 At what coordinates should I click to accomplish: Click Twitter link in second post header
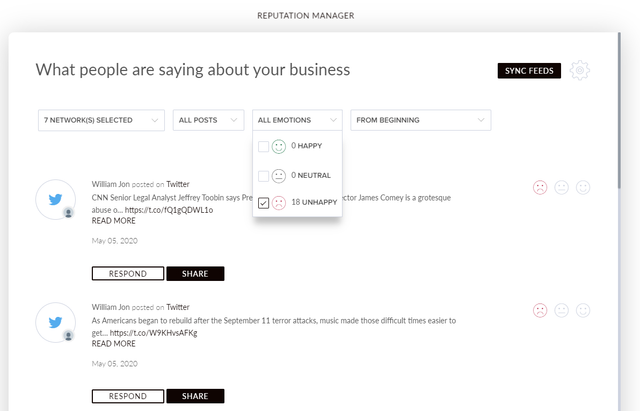pyautogui.click(x=178, y=307)
